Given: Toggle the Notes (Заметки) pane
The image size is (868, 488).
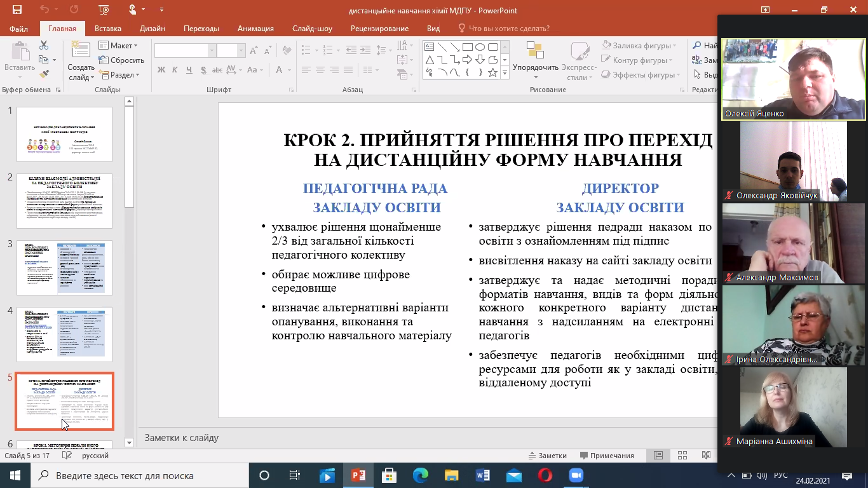Looking at the screenshot, I should pyautogui.click(x=547, y=456).
